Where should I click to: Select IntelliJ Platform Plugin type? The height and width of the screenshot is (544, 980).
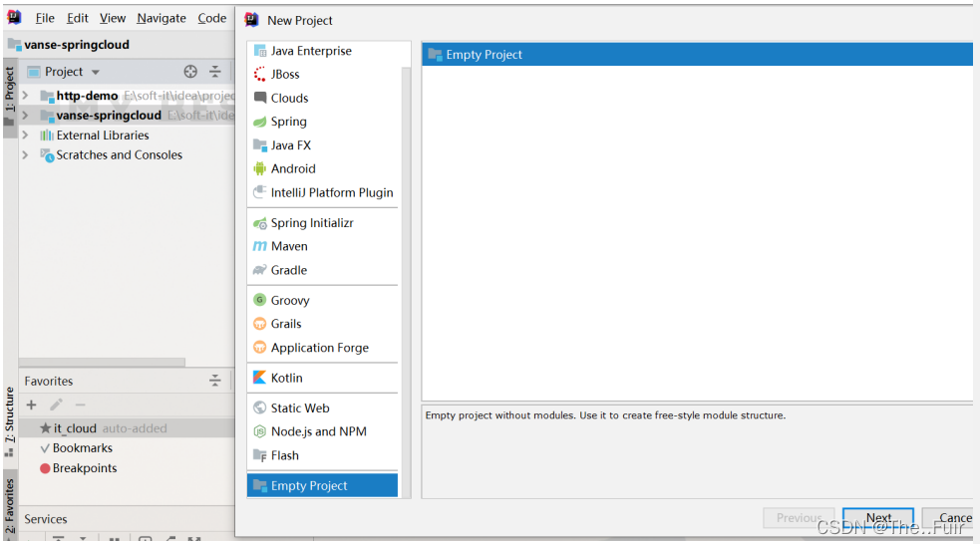click(322, 192)
